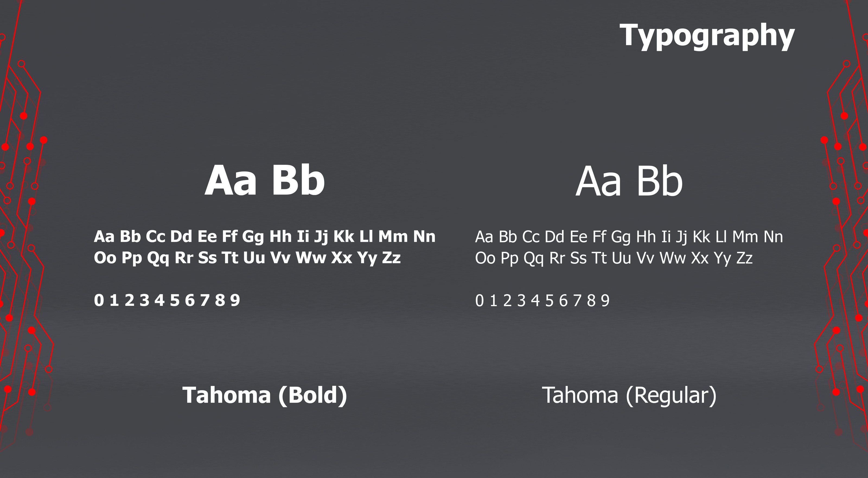Click the bold Nn letter pair
Image resolution: width=868 pixels, height=478 pixels.
click(x=424, y=236)
